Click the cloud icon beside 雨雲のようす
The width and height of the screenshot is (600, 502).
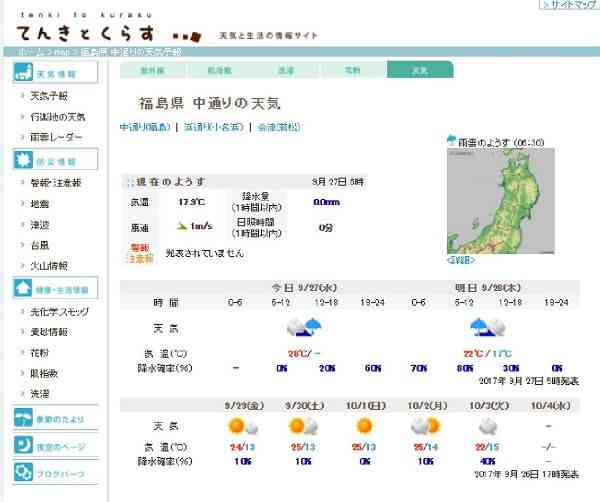452,140
